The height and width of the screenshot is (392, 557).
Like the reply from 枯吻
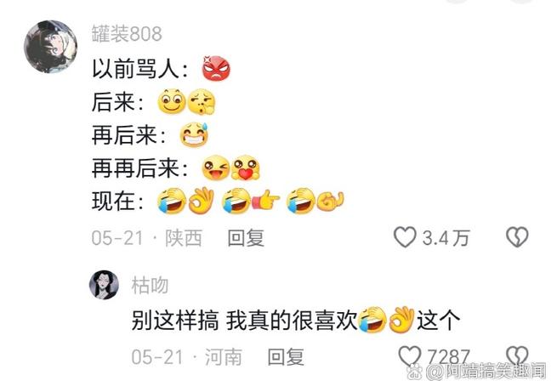(x=409, y=356)
